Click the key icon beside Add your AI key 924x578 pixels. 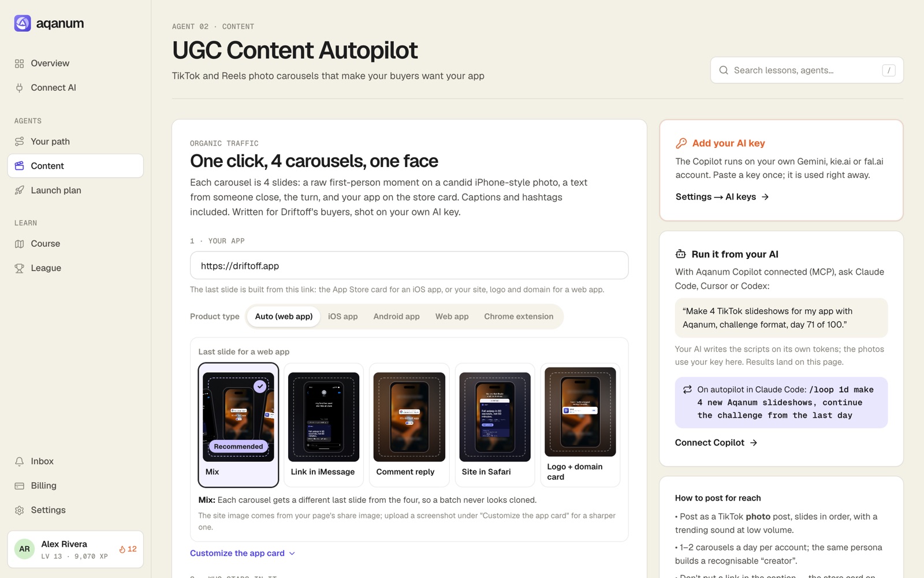[681, 143]
